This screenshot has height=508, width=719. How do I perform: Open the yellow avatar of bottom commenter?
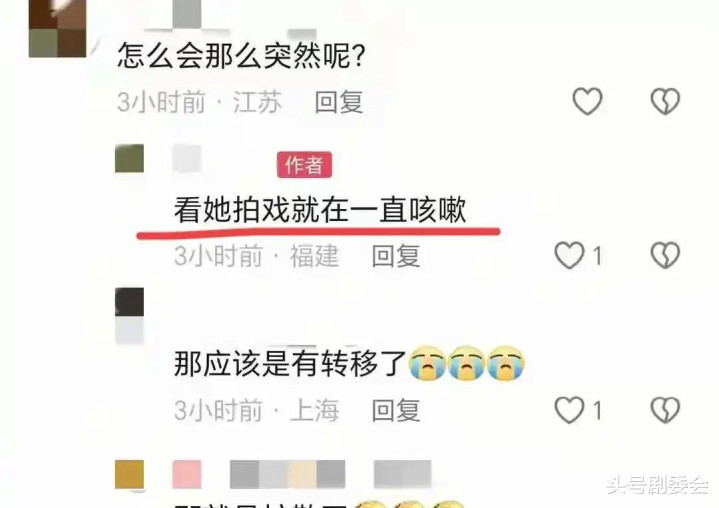click(129, 475)
